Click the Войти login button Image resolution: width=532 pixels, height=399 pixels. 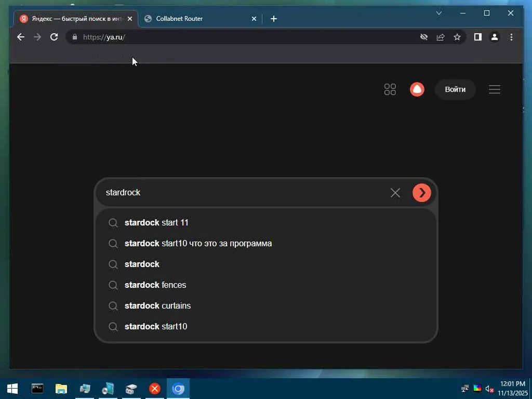coord(455,89)
